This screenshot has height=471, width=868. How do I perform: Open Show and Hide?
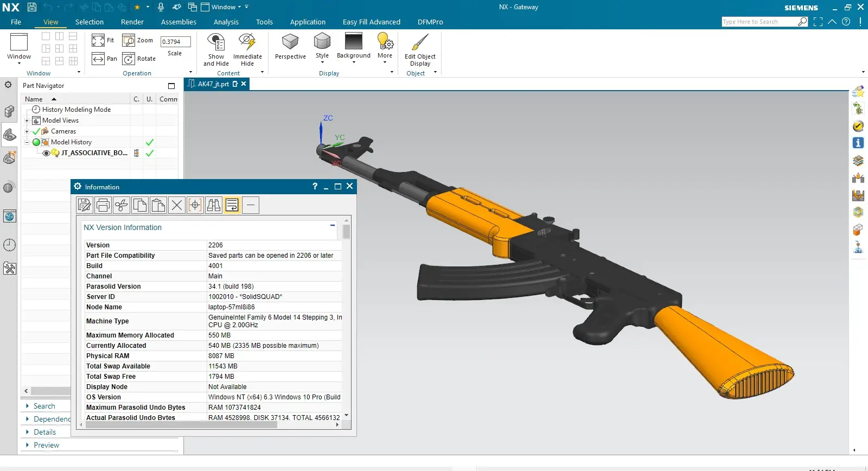point(216,49)
